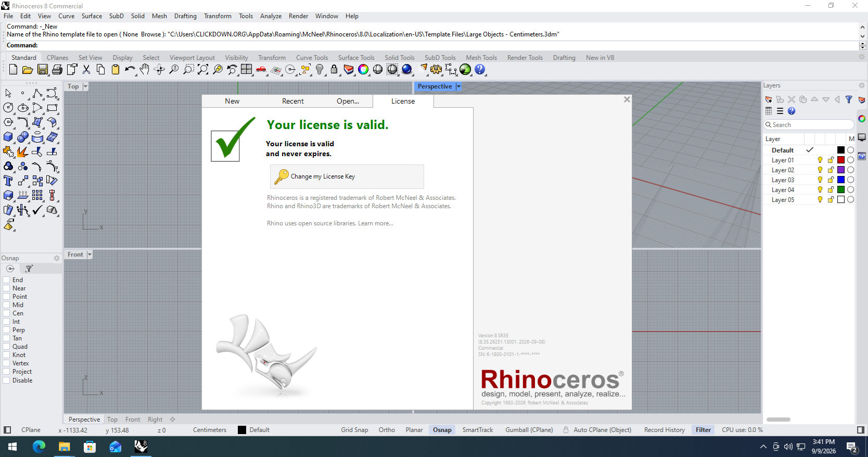The image size is (868, 457).
Task: Select the Polyline tool in left sidebar
Action: (x=37, y=93)
